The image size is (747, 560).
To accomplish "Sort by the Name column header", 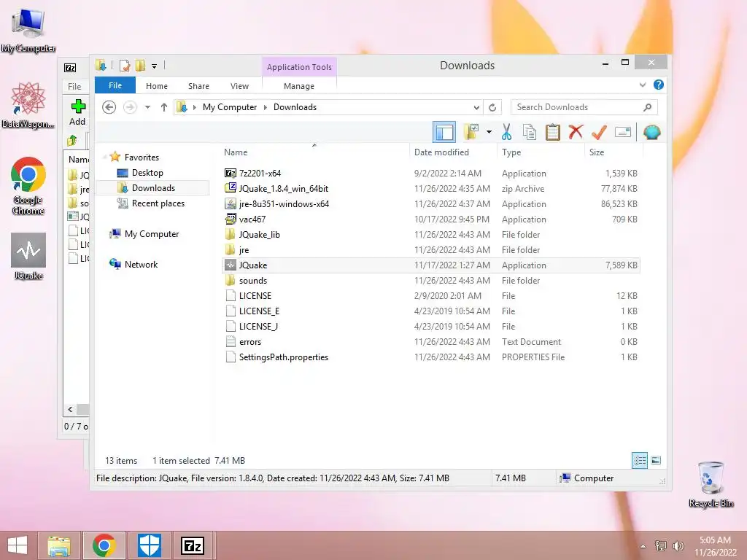I will (314, 152).
